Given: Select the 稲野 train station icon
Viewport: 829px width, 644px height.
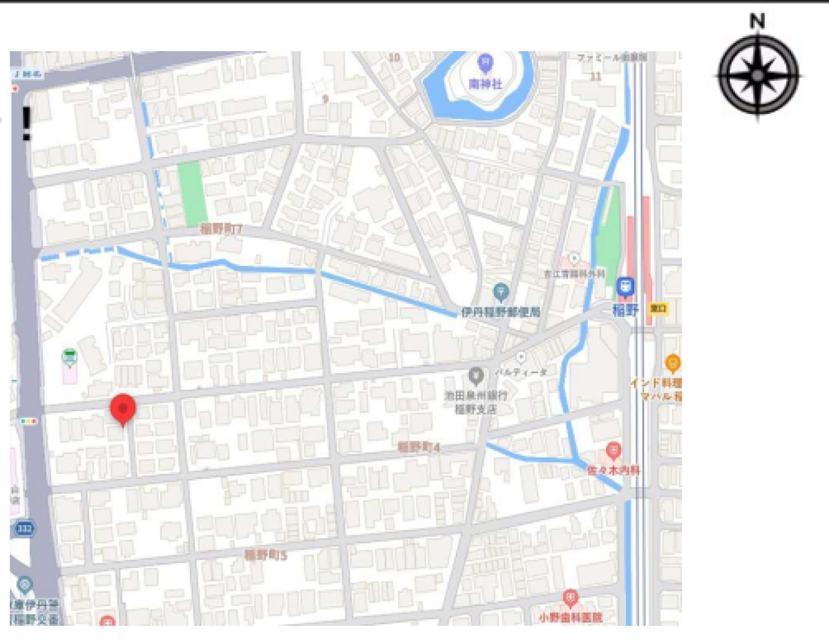Looking at the screenshot, I should (626, 286).
